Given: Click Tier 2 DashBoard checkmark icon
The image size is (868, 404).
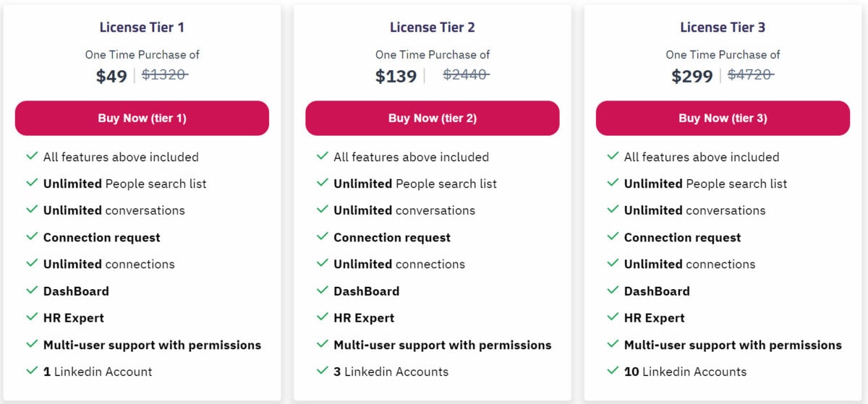Looking at the screenshot, I should coord(322,290).
